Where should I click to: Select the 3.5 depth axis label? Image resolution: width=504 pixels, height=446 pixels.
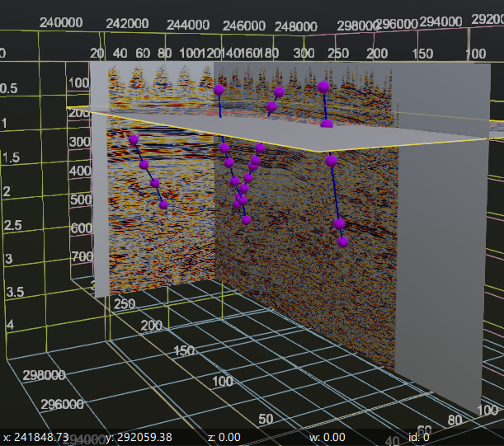(x=15, y=292)
